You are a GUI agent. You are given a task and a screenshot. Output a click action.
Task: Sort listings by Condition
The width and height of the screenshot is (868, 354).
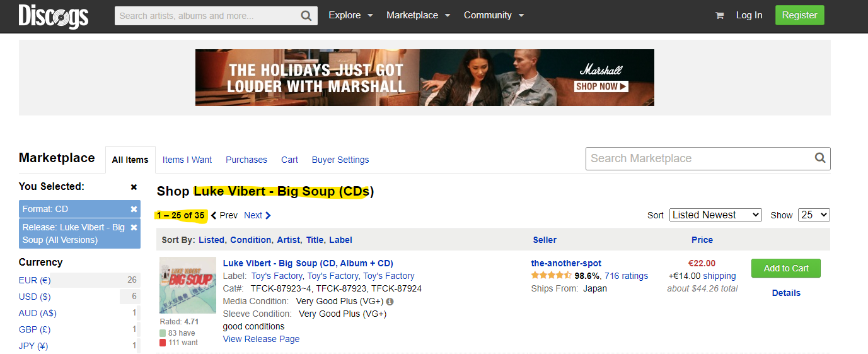click(x=251, y=240)
